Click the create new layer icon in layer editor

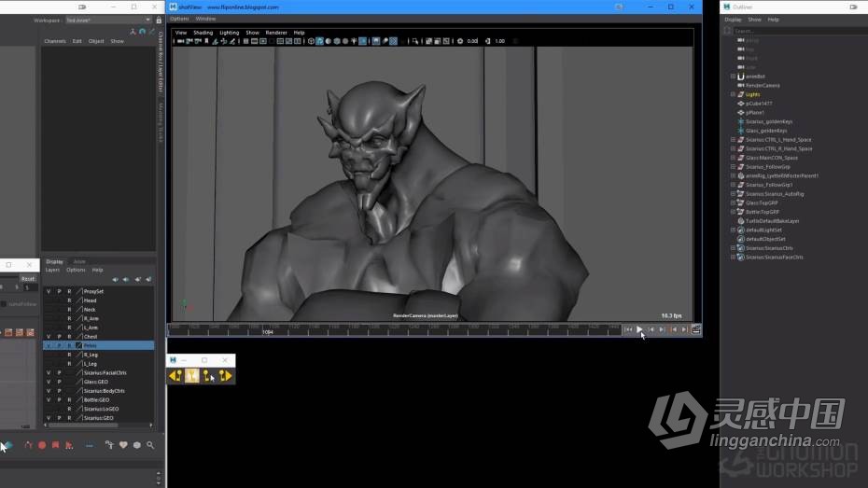pos(138,279)
